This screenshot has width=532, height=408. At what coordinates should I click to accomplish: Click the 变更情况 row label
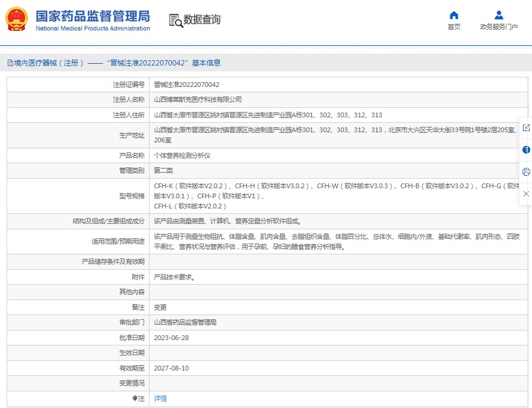(132, 383)
